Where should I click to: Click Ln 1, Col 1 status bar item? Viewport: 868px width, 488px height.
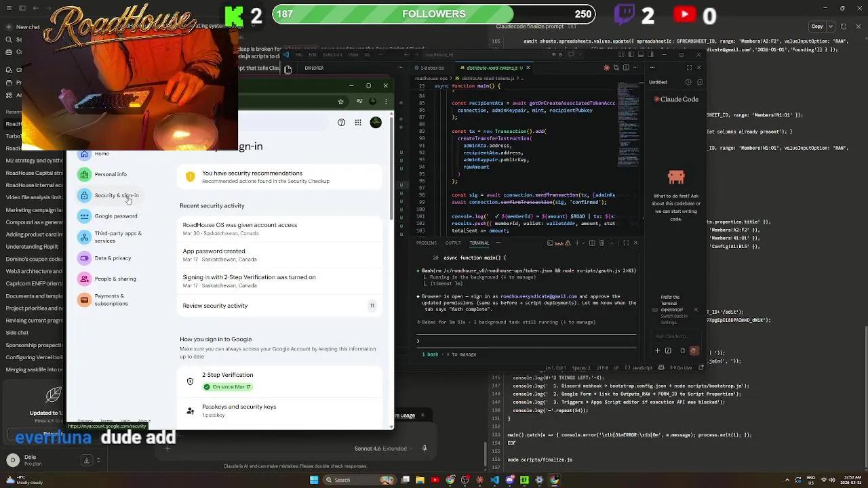click(556, 368)
